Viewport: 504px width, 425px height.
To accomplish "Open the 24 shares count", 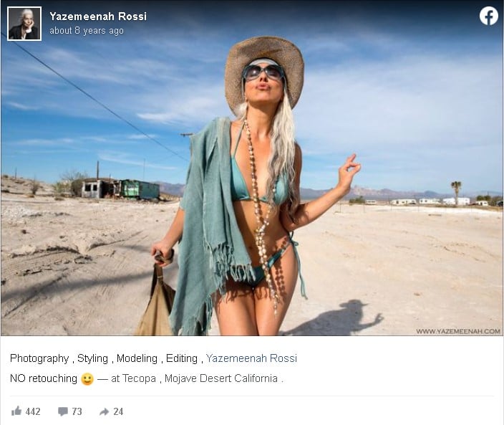I will (x=118, y=411).
